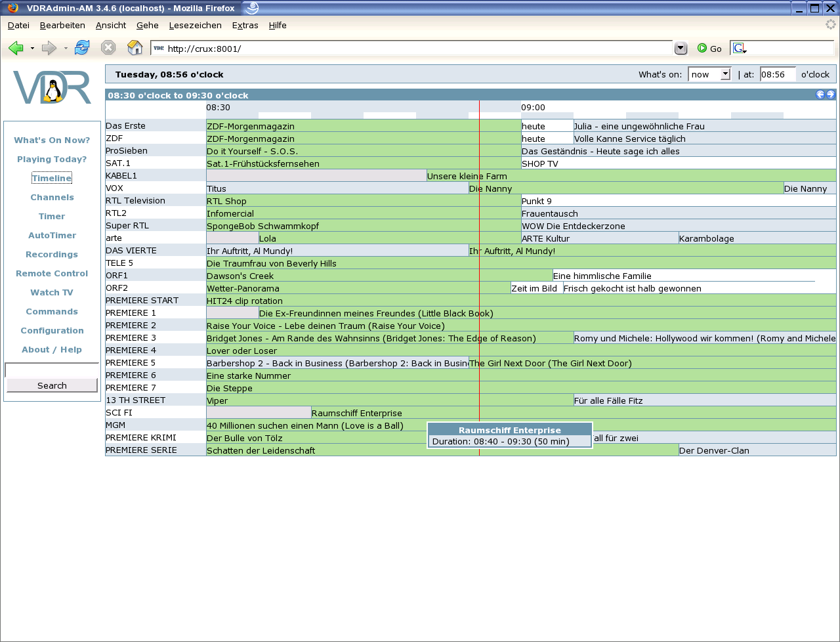This screenshot has height=642, width=840.
Task: Open the Lesezeichen menu
Action: (195, 25)
